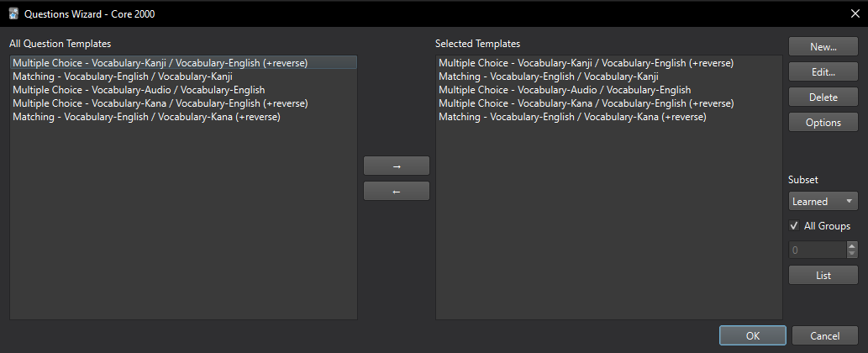Increase the group number spinner value
868x353 pixels.
(x=852, y=246)
